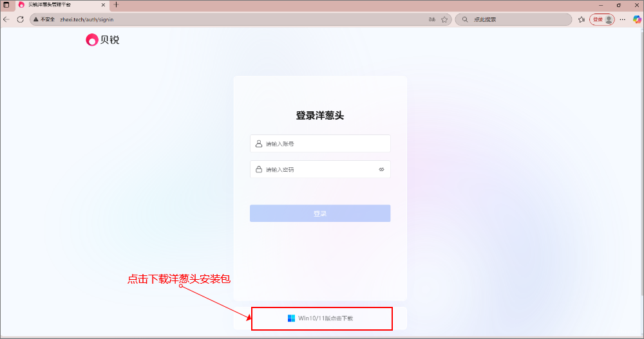Click Win10/11版点击下载 download link
This screenshot has height=339, width=644.
point(325,318)
